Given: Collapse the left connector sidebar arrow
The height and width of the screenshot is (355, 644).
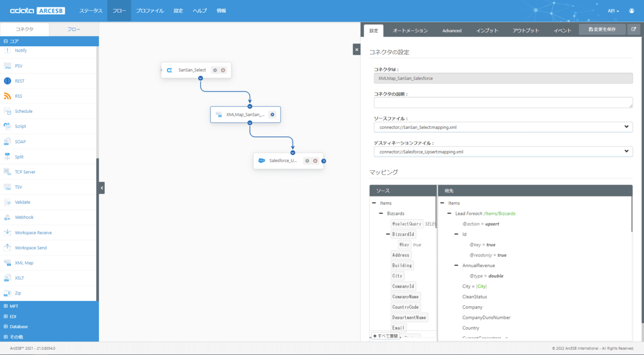Looking at the screenshot, I should tap(102, 188).
